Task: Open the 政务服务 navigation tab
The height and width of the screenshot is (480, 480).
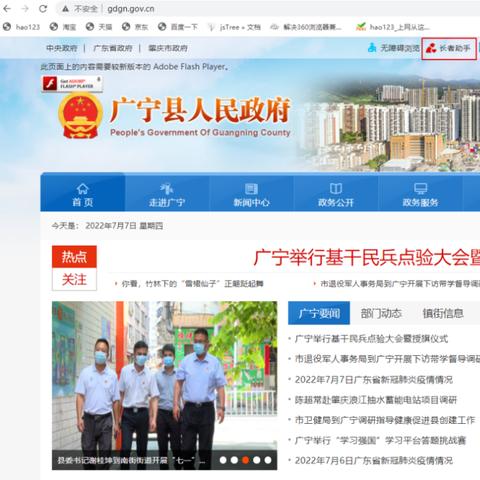Action: pos(420,193)
